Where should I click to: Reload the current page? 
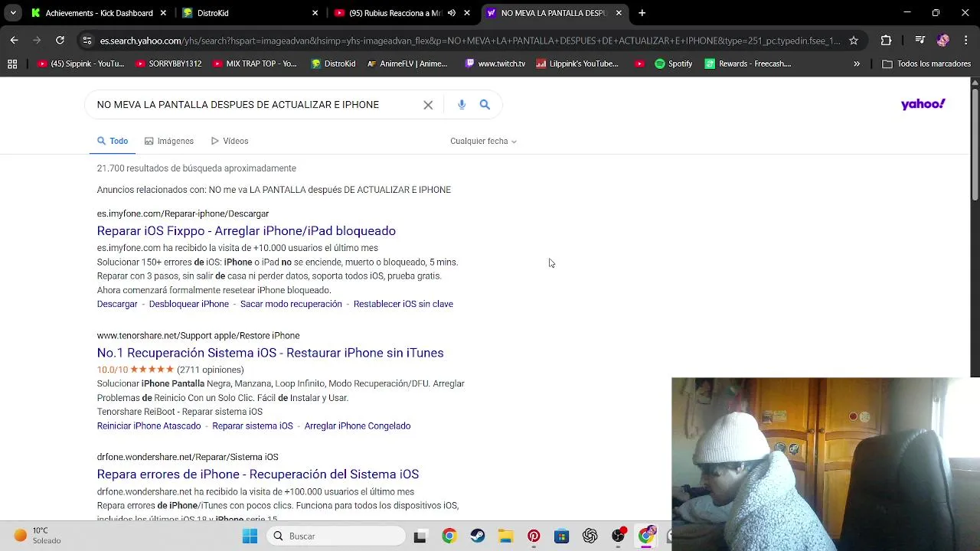point(60,40)
